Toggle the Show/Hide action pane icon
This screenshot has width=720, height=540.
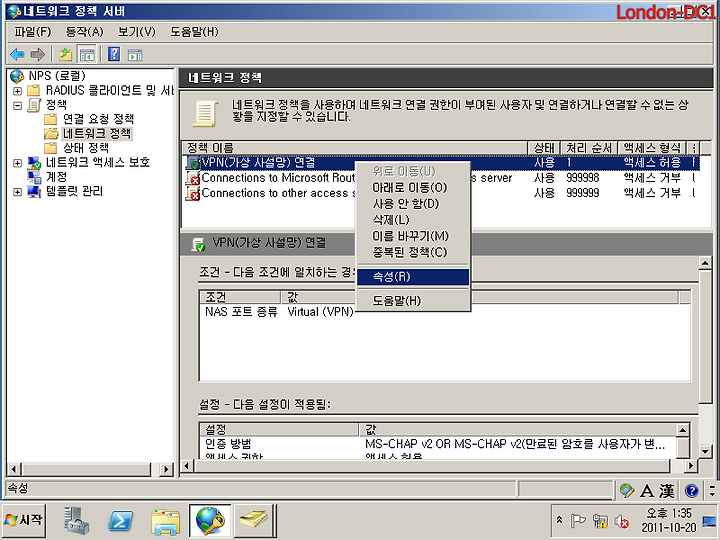click(x=135, y=55)
